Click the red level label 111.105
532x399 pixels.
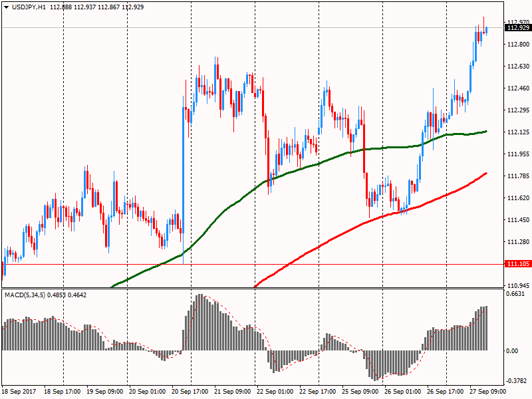pyautogui.click(x=518, y=264)
